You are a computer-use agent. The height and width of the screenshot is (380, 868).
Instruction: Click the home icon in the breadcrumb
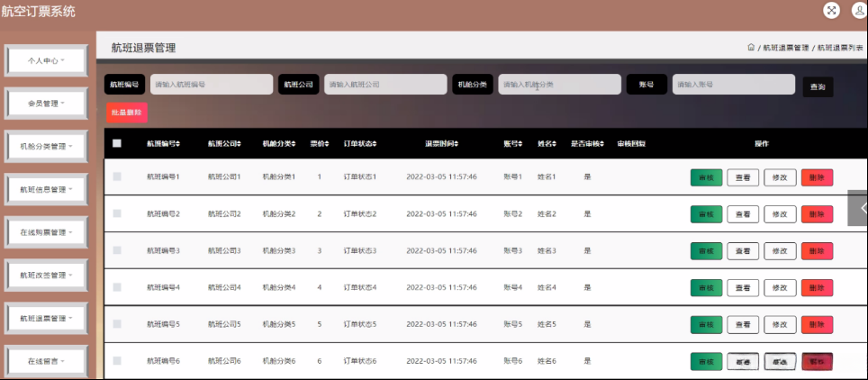pyautogui.click(x=751, y=48)
